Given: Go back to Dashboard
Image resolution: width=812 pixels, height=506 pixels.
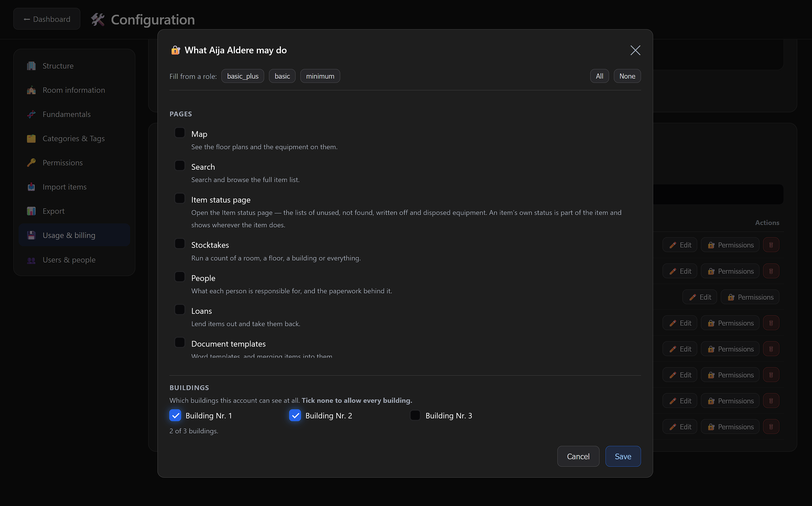Looking at the screenshot, I should point(46,19).
